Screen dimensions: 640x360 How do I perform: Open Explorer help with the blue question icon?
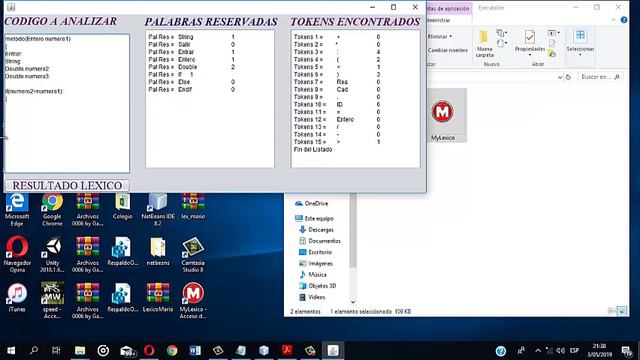pos(624,20)
